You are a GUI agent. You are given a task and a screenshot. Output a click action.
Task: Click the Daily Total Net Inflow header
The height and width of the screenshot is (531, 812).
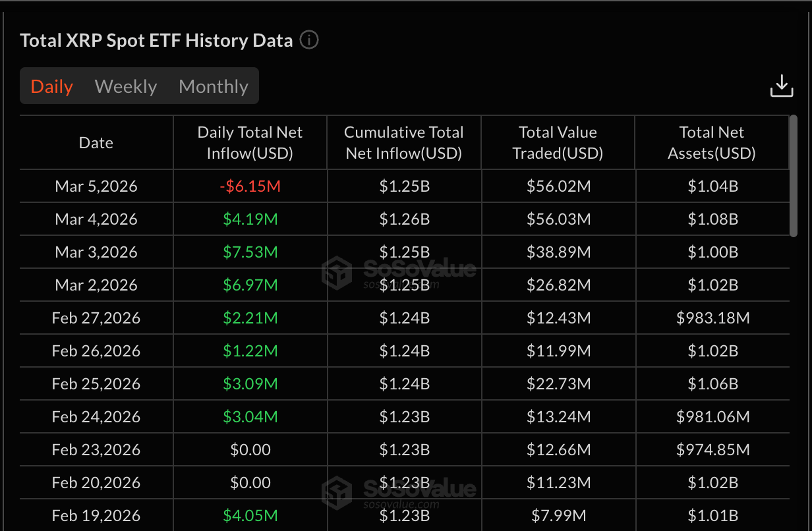tap(250, 143)
